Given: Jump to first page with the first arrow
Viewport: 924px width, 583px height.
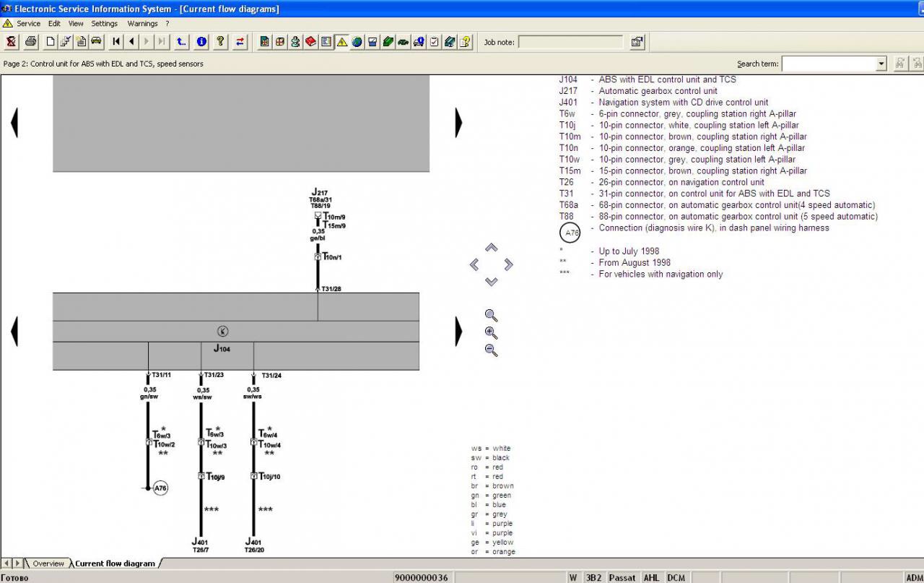Looking at the screenshot, I should tap(116, 42).
